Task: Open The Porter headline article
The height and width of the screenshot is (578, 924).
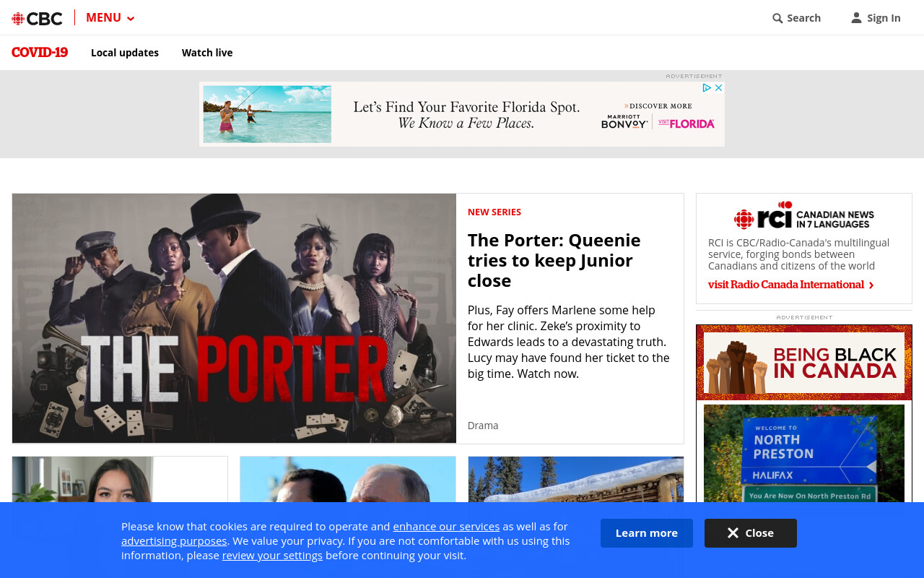Action: pyautogui.click(x=554, y=260)
